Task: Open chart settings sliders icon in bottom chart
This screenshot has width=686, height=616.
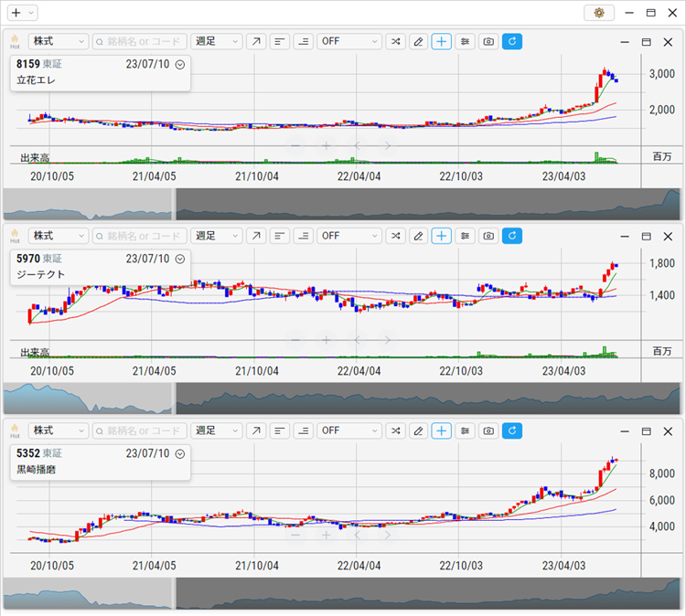Action: pyautogui.click(x=466, y=430)
